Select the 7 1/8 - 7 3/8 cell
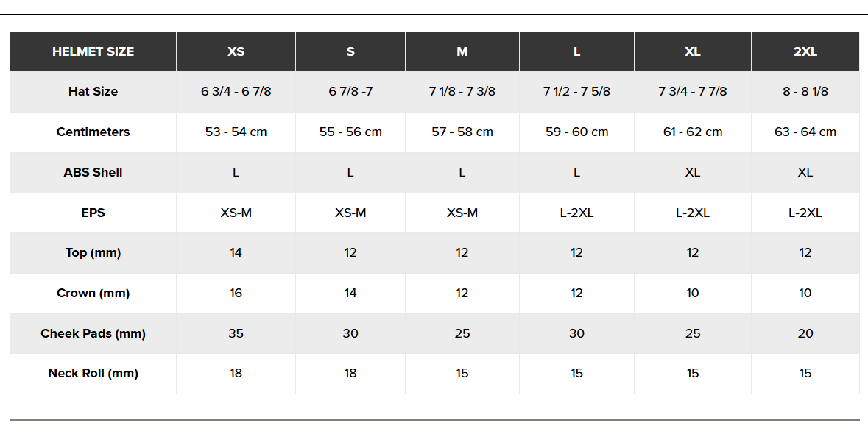This screenshot has height=448, width=868. click(462, 92)
